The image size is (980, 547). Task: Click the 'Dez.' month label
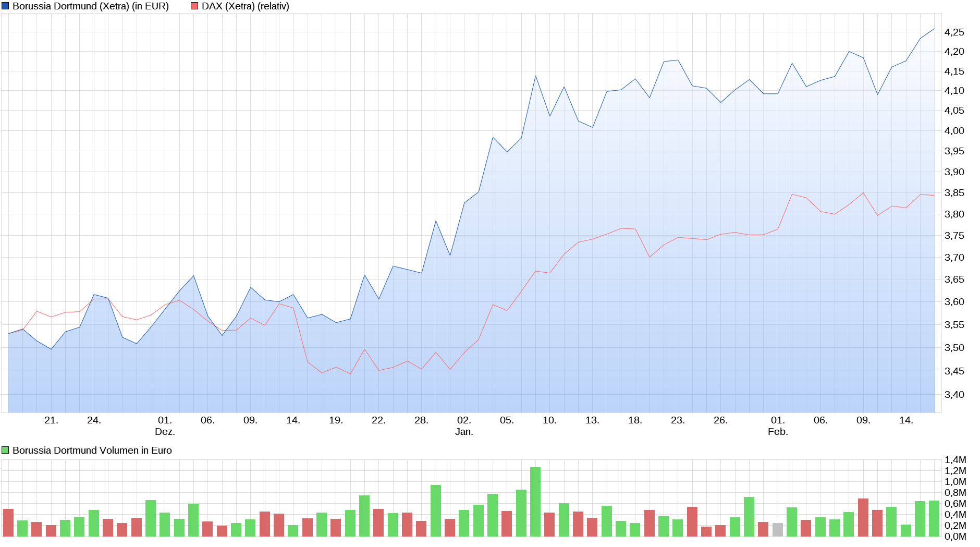(165, 432)
